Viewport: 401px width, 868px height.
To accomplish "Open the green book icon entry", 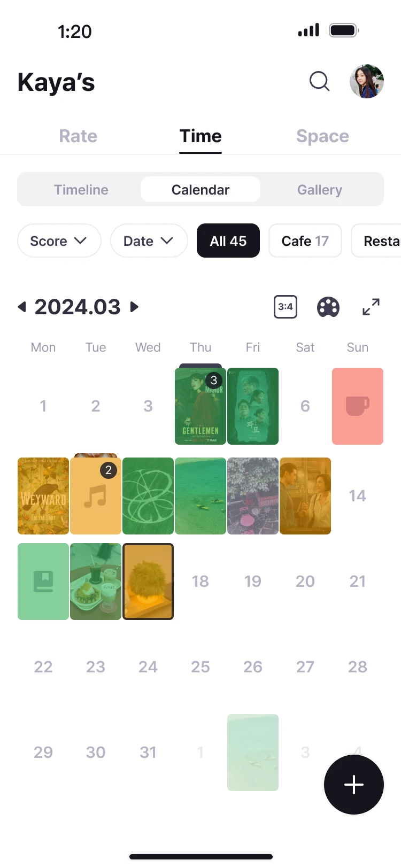I will [x=43, y=582].
